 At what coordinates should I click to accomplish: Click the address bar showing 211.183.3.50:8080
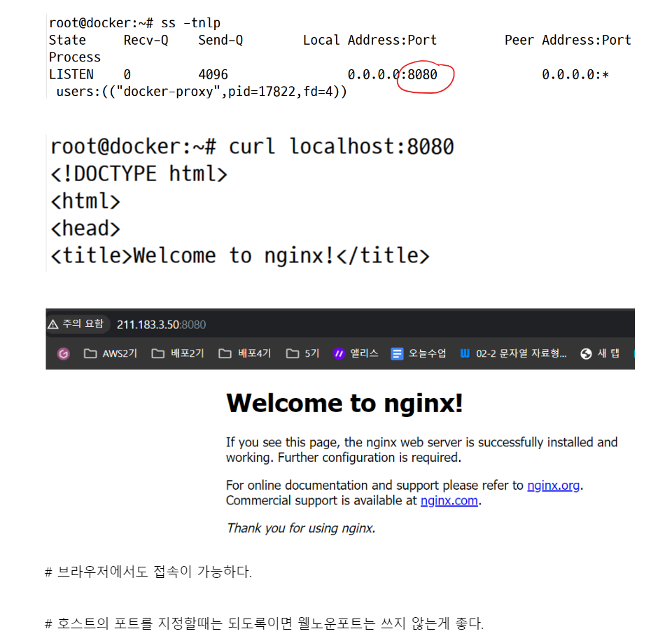pos(161,325)
